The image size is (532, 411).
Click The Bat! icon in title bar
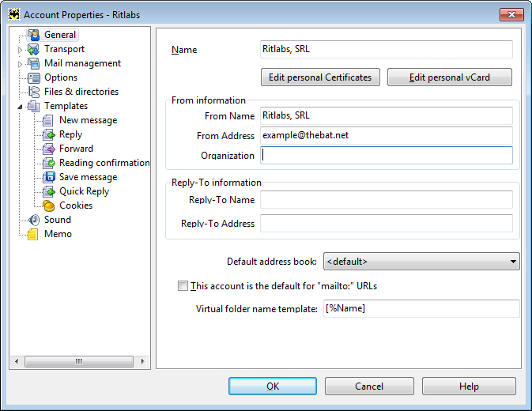click(14, 14)
